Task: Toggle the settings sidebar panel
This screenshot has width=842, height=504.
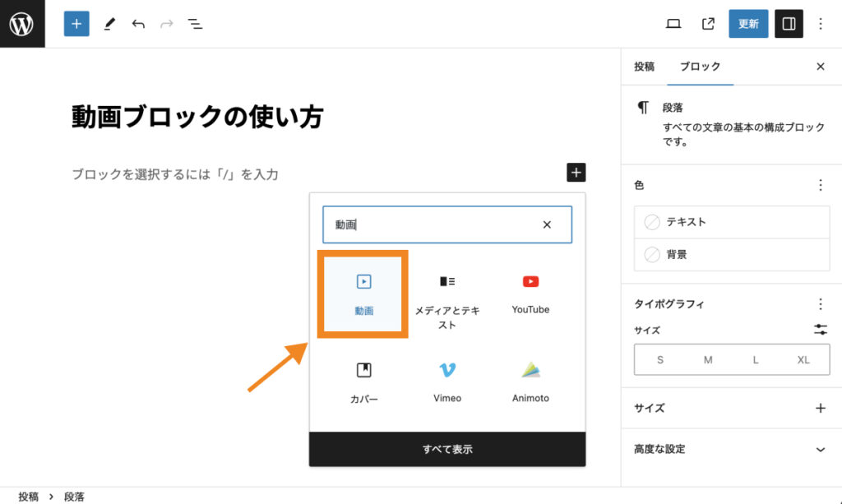Action: [x=788, y=24]
